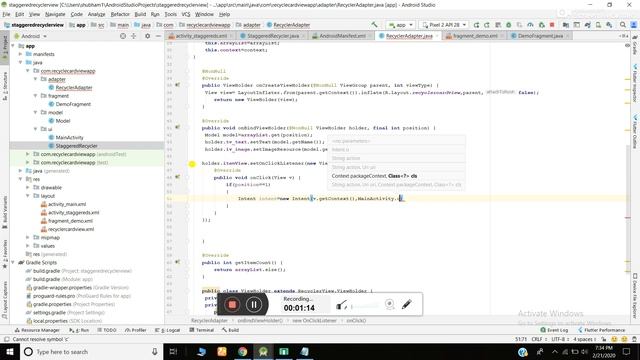Click the Profile app gauge icon
640x360 pixels.
click(x=530, y=25)
